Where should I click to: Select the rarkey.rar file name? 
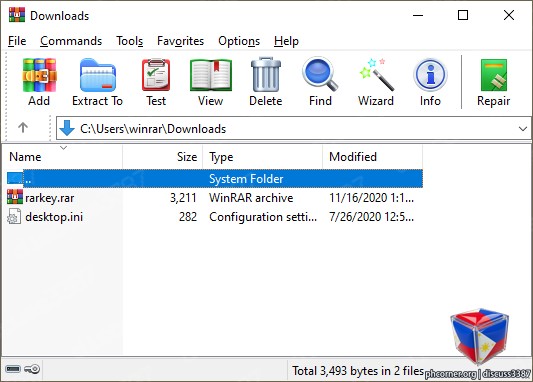pyautogui.click(x=50, y=198)
